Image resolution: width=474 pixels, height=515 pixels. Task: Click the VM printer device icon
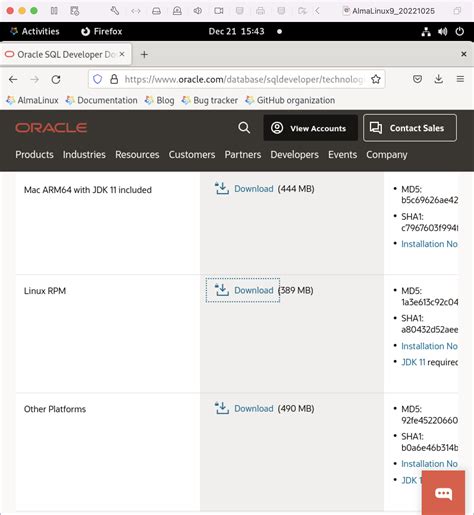point(260,11)
